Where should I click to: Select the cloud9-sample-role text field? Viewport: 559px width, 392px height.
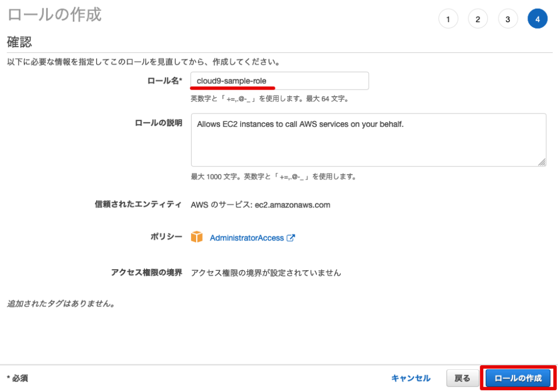pyautogui.click(x=279, y=80)
